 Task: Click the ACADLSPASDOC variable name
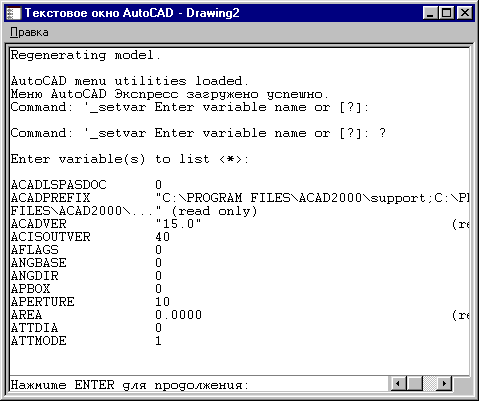click(x=59, y=185)
